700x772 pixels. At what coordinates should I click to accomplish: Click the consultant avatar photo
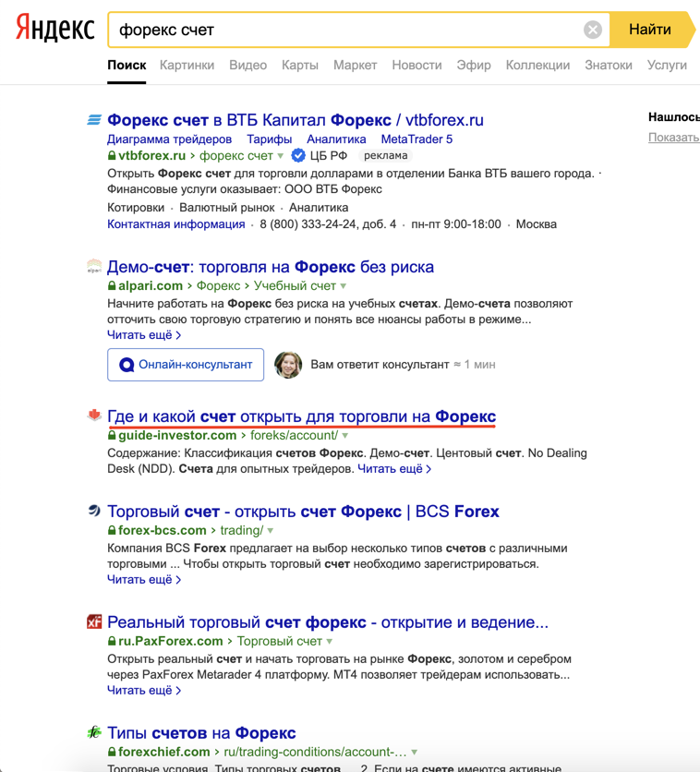tap(288, 365)
